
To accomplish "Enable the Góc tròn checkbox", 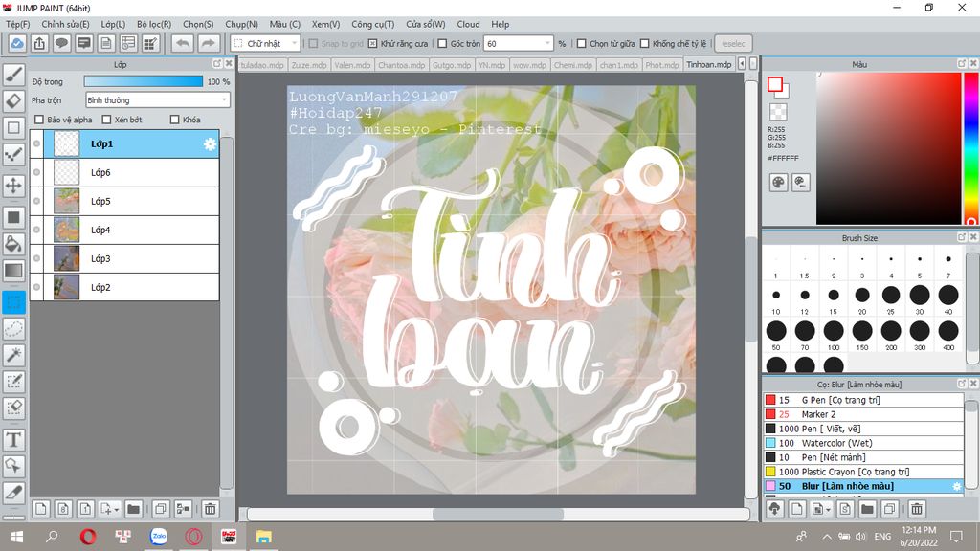I will tap(442, 44).
